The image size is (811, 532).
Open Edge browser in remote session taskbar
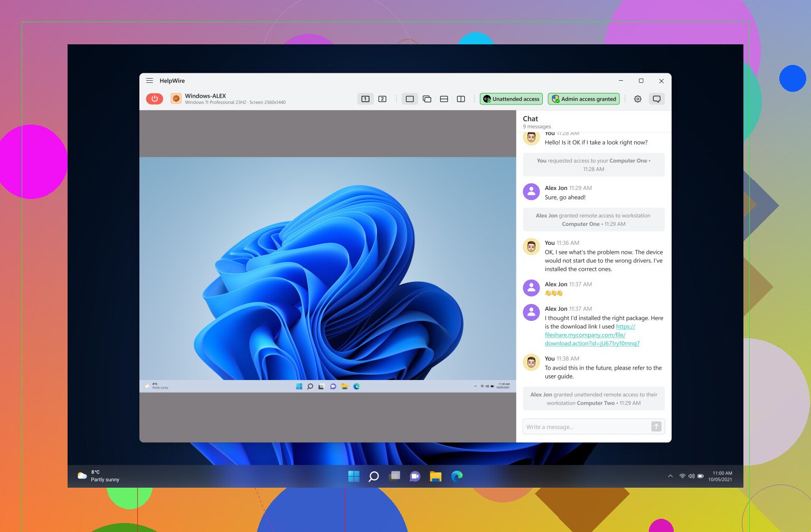coord(356,386)
